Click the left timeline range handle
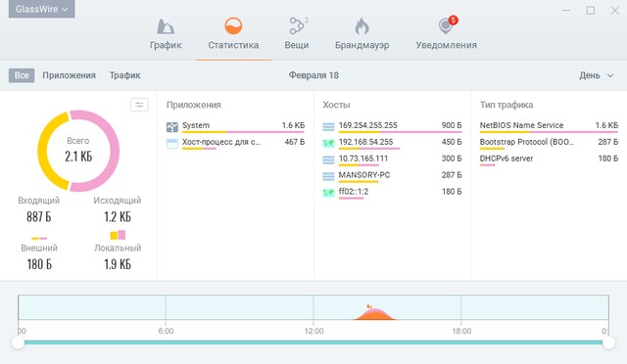Image resolution: width=627 pixels, height=364 pixels. click(x=18, y=342)
